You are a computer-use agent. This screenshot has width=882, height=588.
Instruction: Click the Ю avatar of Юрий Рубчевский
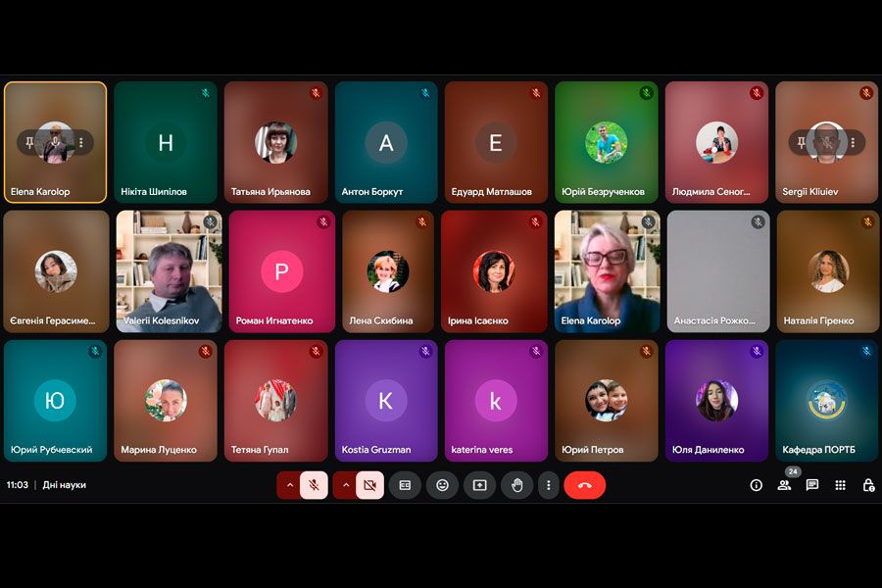tap(55, 401)
